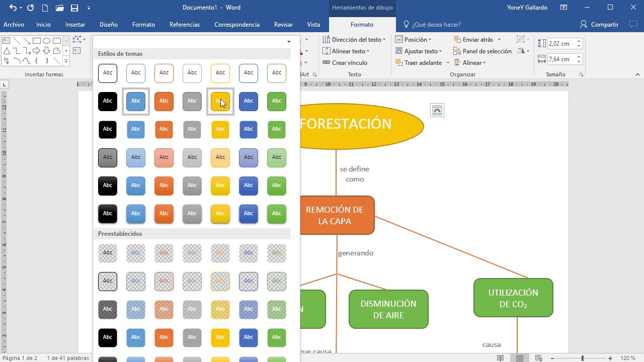Click the draw text box icon beside shapes gallery
644x362 pixels.
click(x=77, y=51)
